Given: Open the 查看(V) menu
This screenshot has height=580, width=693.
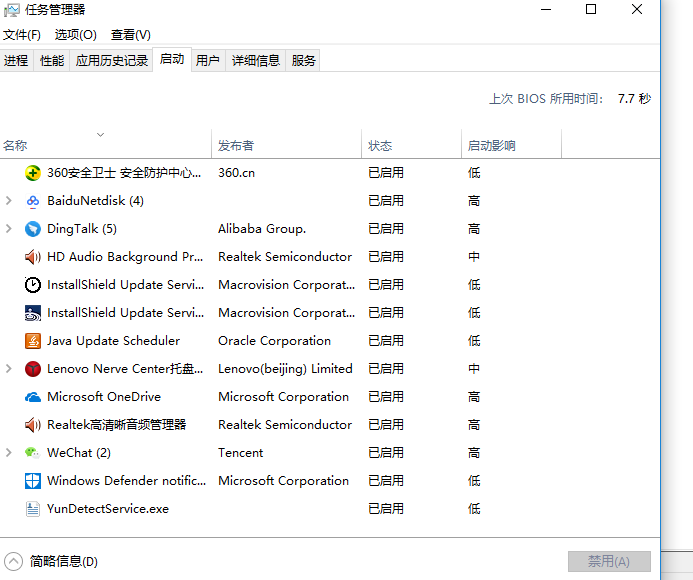Looking at the screenshot, I should pyautogui.click(x=130, y=34).
